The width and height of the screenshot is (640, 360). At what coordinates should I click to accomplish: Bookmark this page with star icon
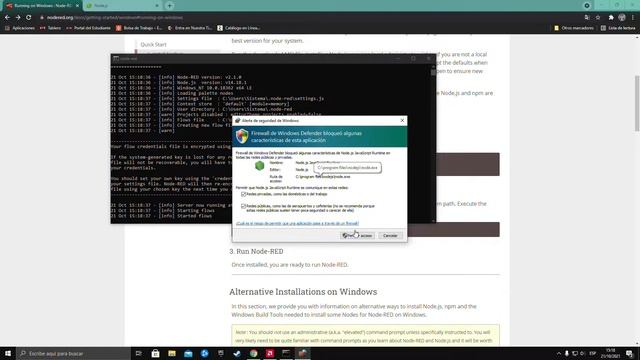598,18
